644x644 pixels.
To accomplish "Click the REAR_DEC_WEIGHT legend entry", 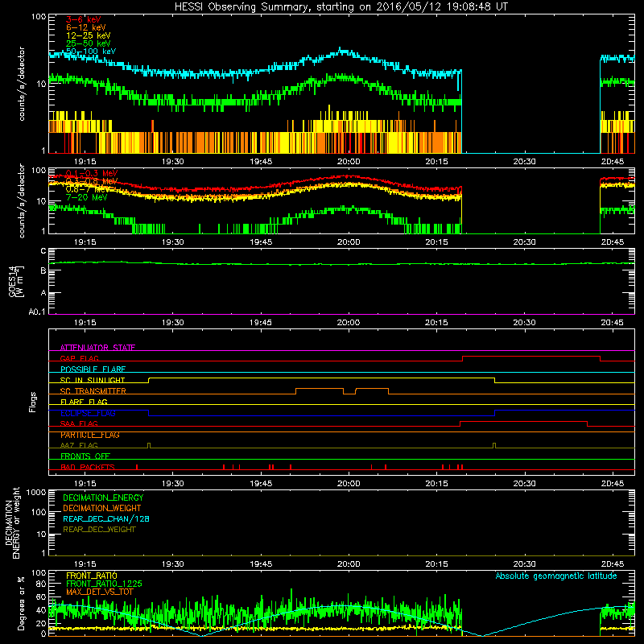I will 99,530.
